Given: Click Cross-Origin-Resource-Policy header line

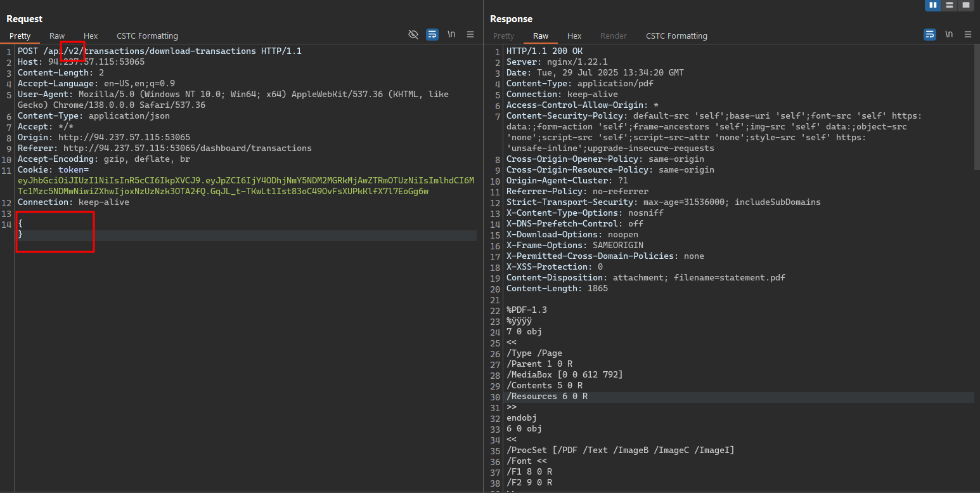Looking at the screenshot, I should (610, 169).
